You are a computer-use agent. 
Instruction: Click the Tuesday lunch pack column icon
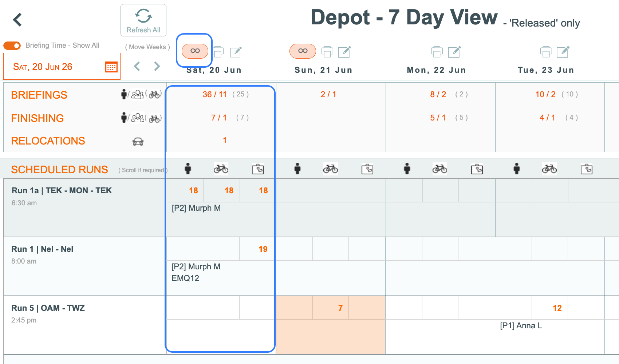point(587,169)
